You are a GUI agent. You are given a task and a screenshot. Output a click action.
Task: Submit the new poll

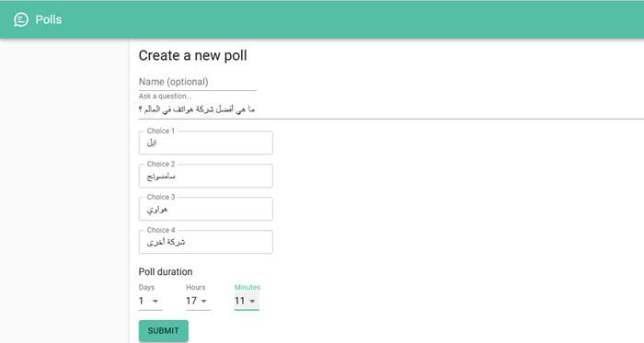[164, 331]
